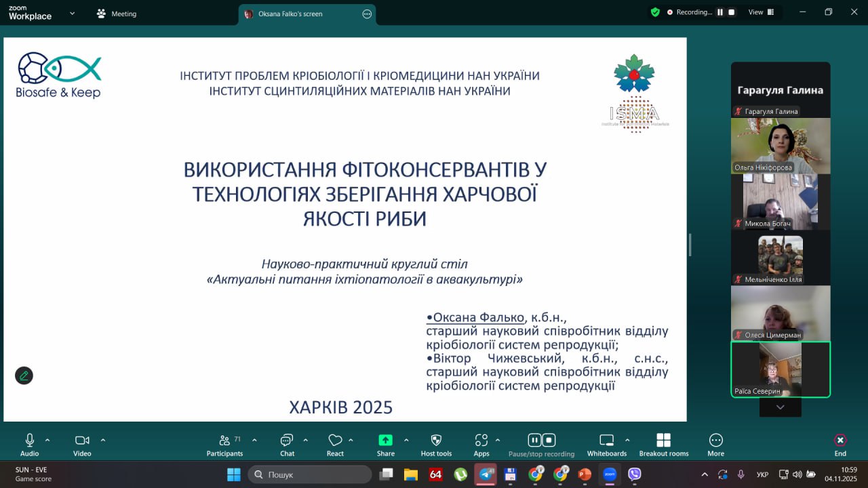This screenshot has width=868, height=488.
Task: Click the React heart icon
Action: click(335, 441)
